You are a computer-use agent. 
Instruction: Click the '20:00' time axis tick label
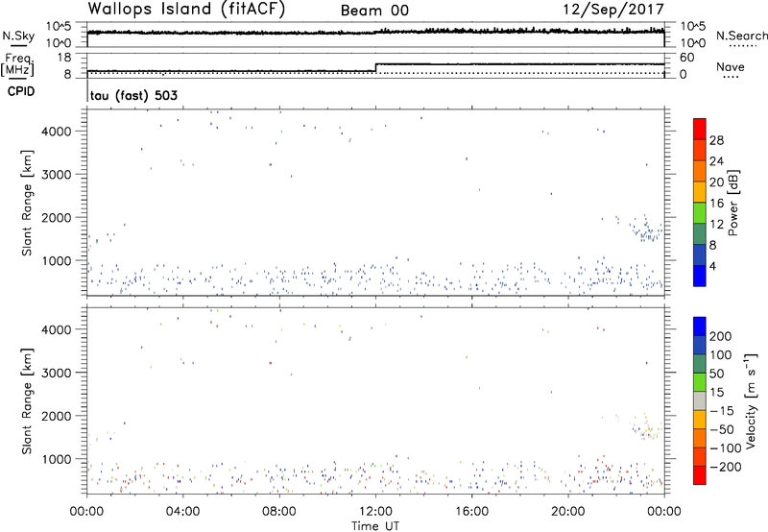(x=568, y=512)
